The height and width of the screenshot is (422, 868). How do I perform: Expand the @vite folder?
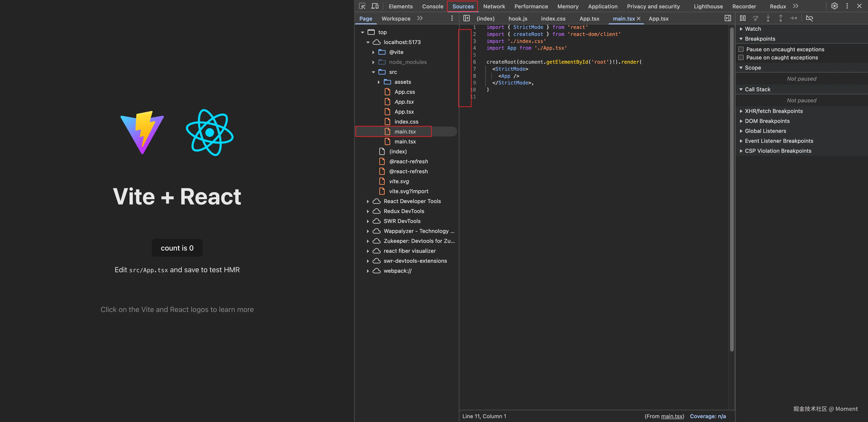(x=373, y=52)
